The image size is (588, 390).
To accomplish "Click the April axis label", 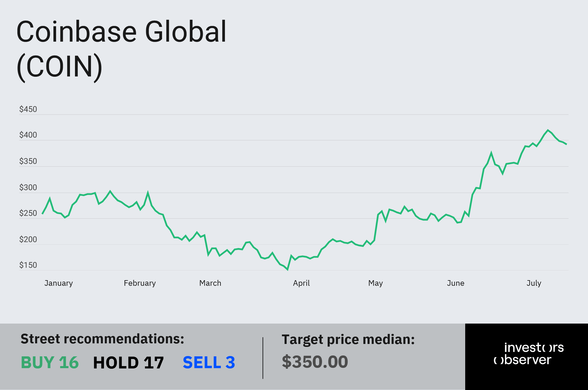I will pyautogui.click(x=301, y=283).
